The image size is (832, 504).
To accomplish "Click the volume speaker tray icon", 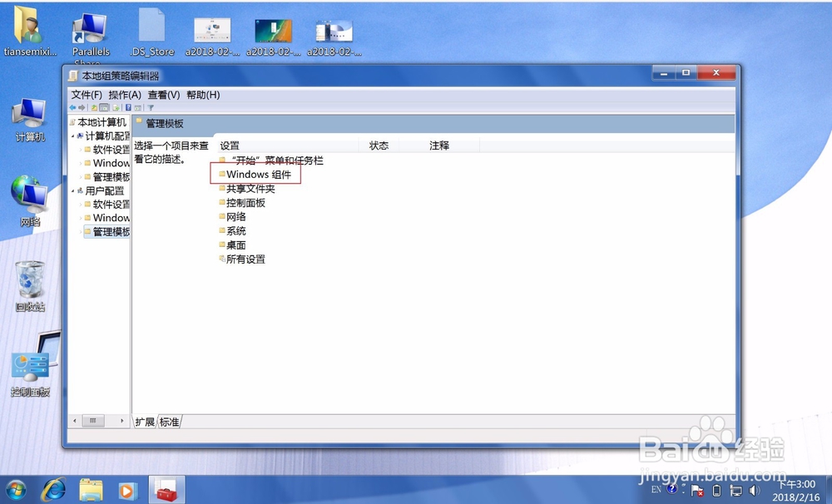I will (x=754, y=490).
